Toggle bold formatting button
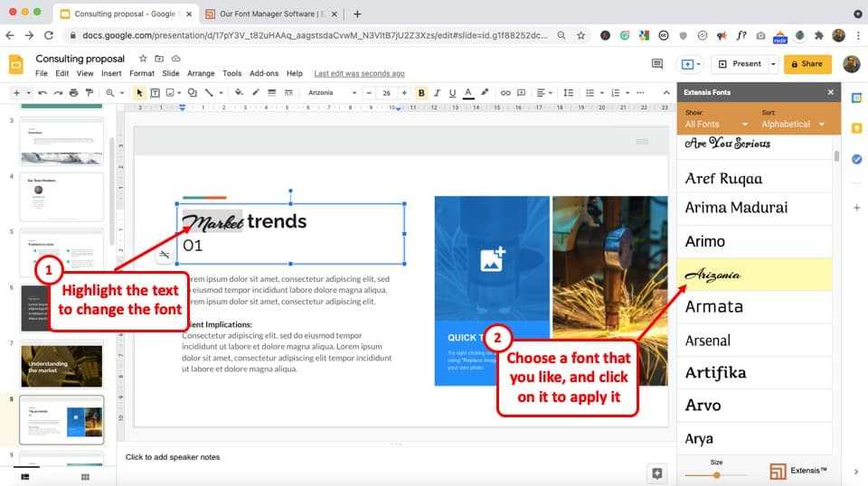 click(421, 93)
